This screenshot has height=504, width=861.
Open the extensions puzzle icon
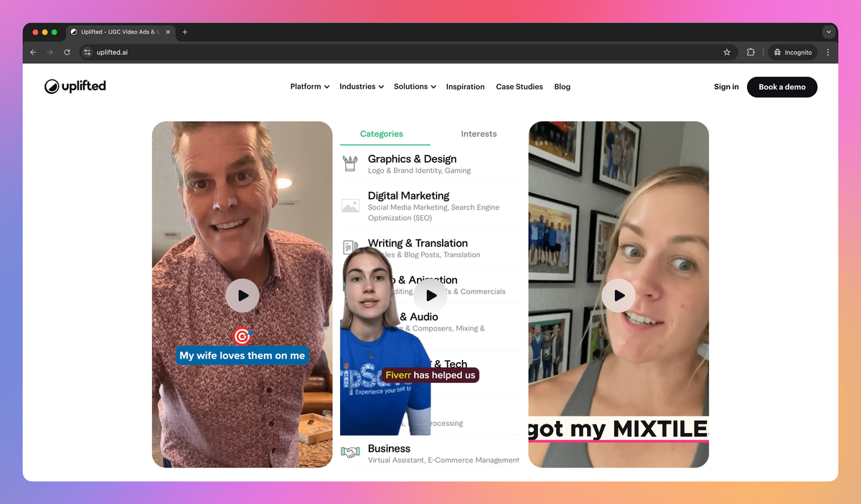point(751,52)
